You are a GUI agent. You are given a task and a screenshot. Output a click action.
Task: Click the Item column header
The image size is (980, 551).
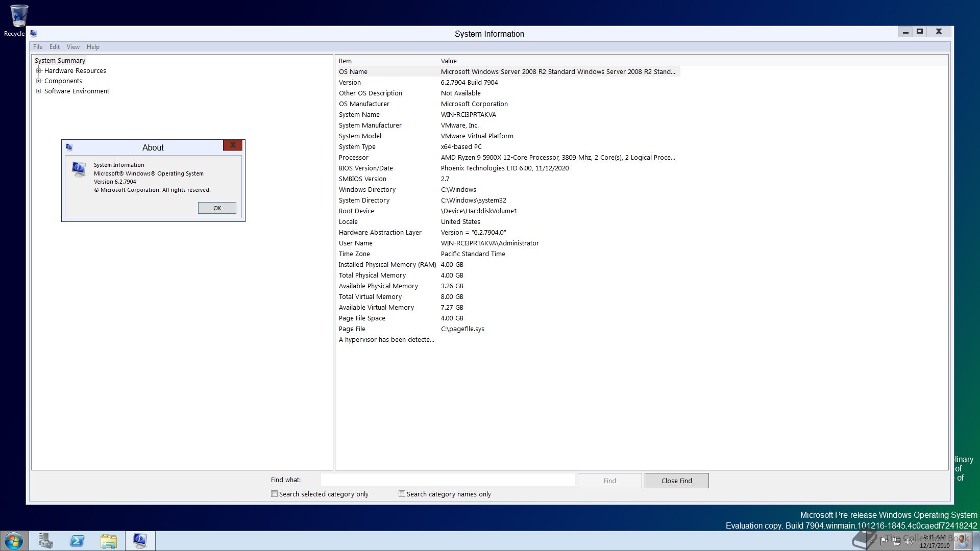pyautogui.click(x=387, y=61)
